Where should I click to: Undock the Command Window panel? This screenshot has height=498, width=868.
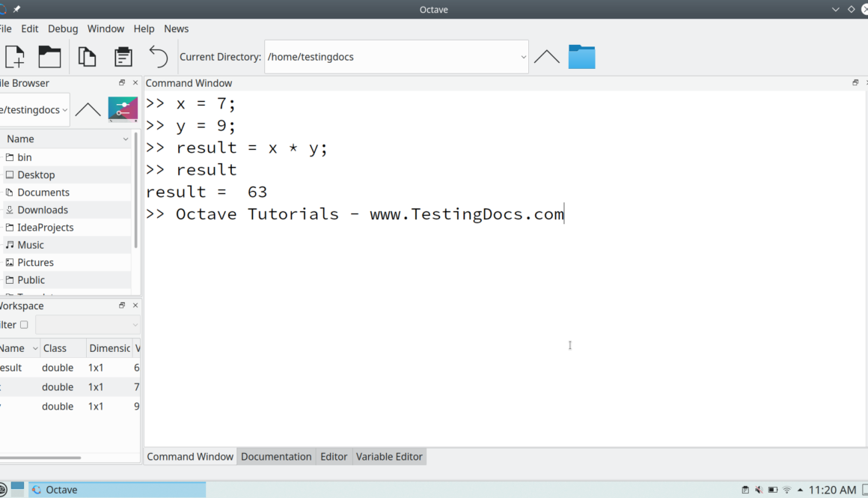coord(855,82)
